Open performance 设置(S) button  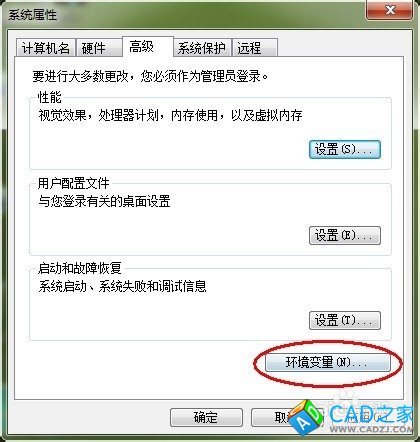345,149
